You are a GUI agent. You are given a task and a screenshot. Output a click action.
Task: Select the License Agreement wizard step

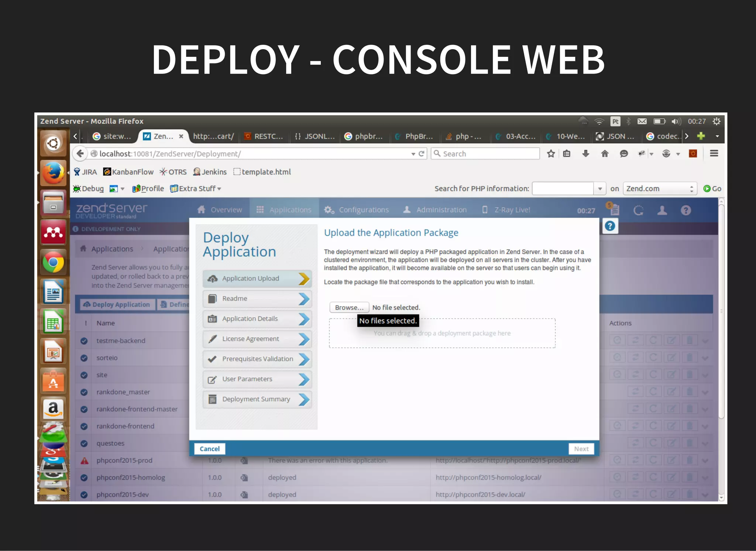click(x=257, y=339)
